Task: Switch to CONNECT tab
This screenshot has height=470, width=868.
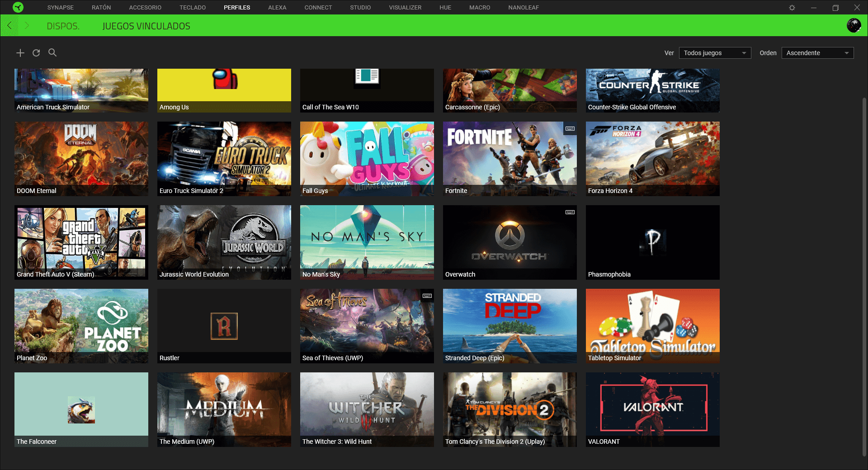Action: (x=318, y=8)
